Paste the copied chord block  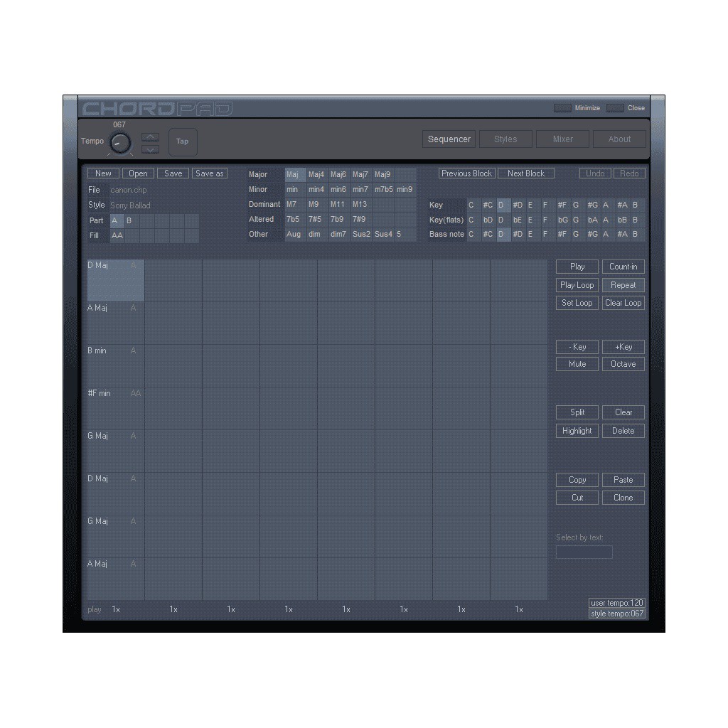point(623,480)
